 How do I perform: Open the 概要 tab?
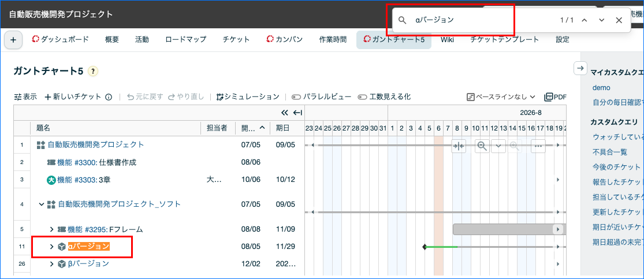point(111,40)
